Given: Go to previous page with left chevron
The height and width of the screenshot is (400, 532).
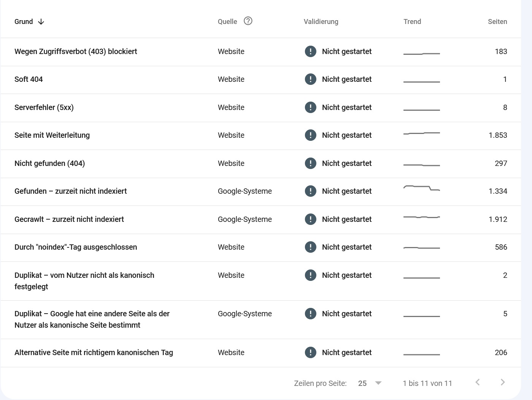Looking at the screenshot, I should (x=478, y=382).
